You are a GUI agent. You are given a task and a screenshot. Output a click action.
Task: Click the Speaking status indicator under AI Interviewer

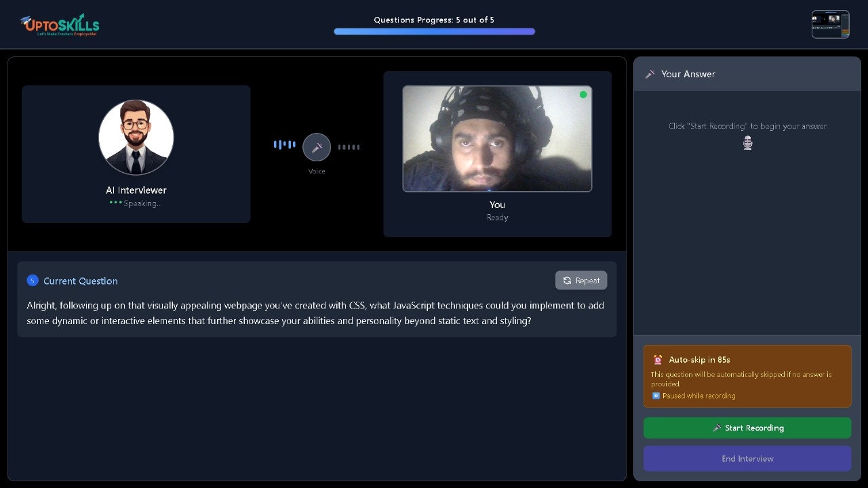click(x=136, y=203)
